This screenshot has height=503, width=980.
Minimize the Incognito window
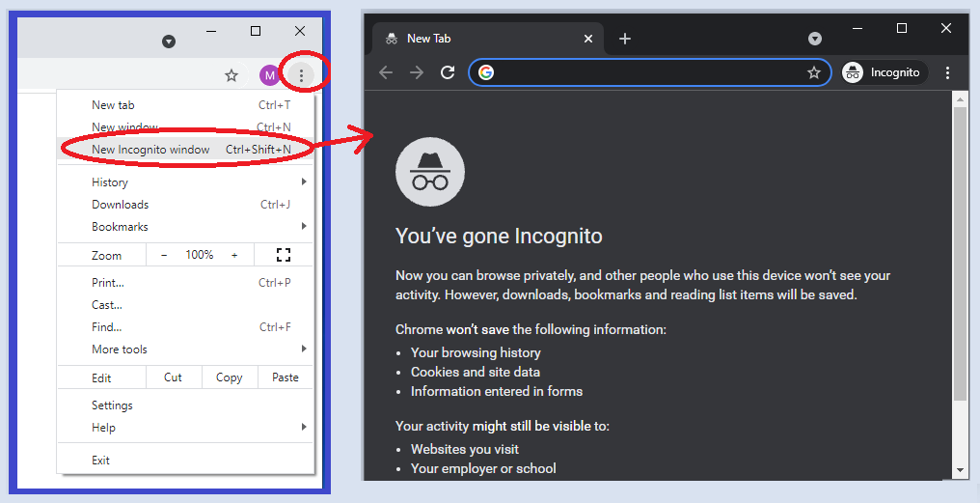857,28
